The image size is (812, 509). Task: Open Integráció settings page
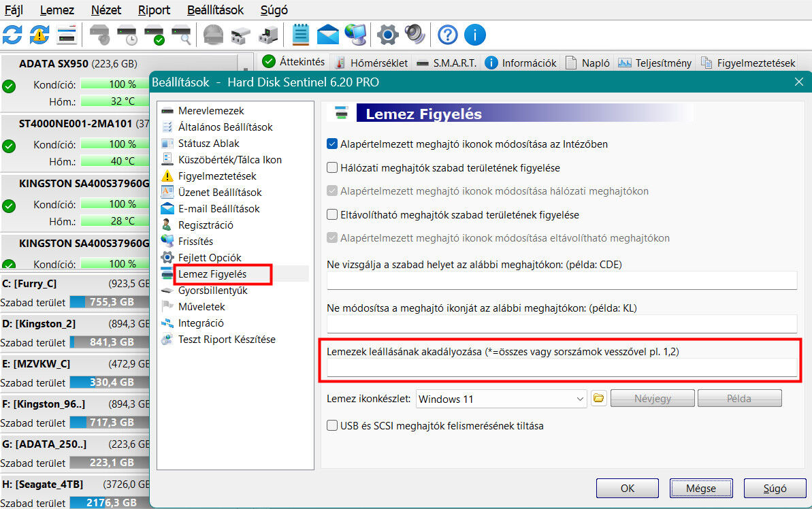201,323
